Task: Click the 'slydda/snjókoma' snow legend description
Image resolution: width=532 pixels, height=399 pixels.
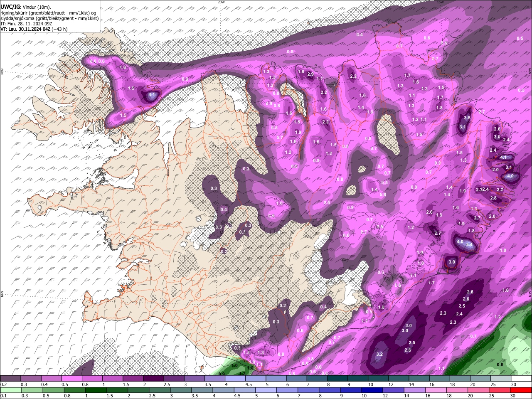Action: pyautogui.click(x=17, y=18)
